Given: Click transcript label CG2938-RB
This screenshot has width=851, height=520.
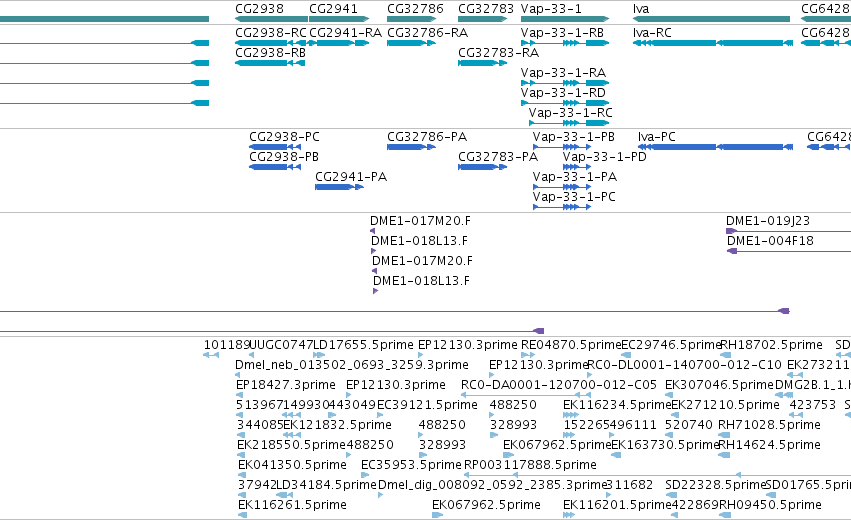Looking at the screenshot, I should (270, 53).
